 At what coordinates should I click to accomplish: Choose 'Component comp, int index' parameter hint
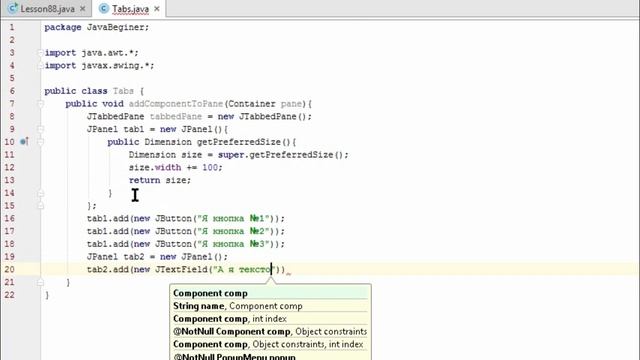point(270,318)
